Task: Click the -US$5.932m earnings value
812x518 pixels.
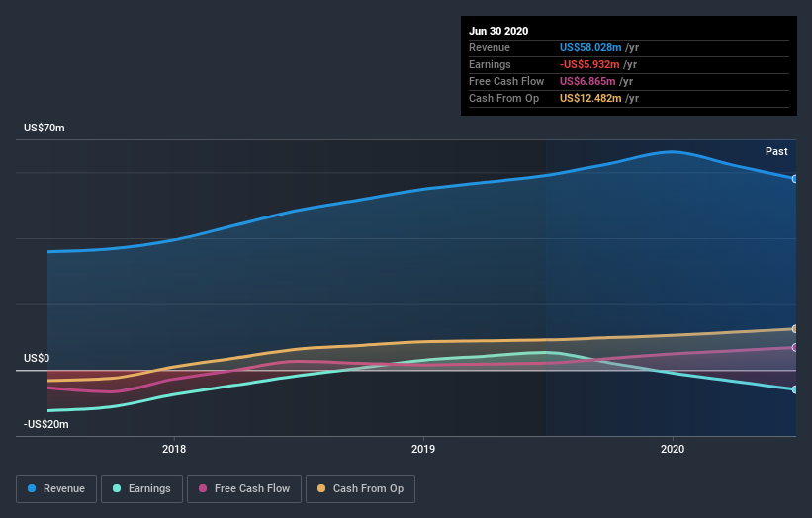Action: (x=589, y=64)
